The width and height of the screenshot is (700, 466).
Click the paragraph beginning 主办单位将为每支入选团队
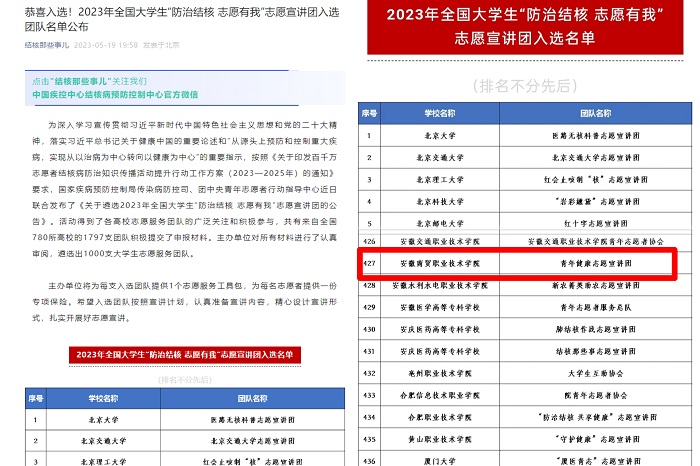pos(184,302)
